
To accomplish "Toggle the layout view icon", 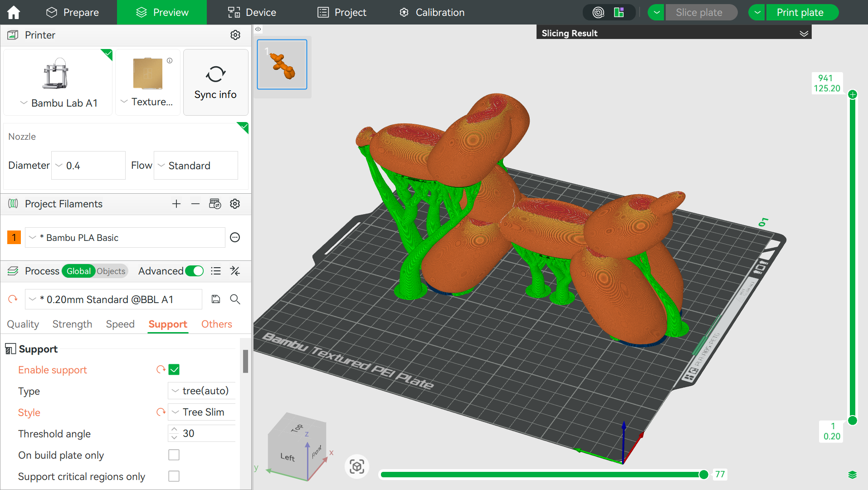I will point(619,12).
